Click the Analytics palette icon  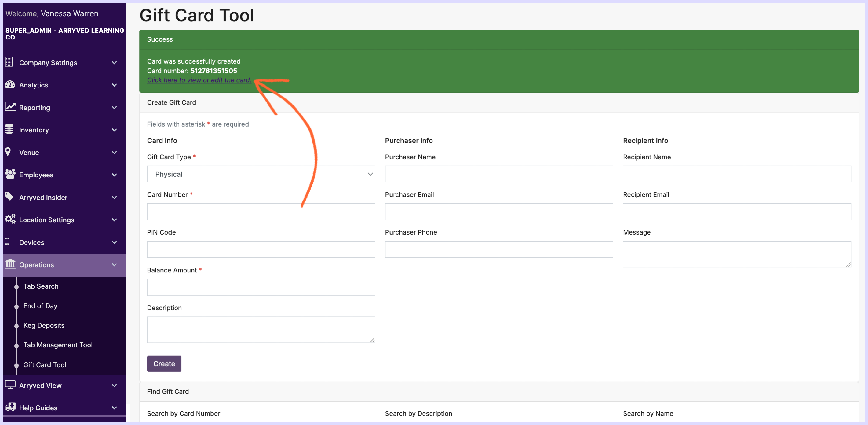[10, 85]
